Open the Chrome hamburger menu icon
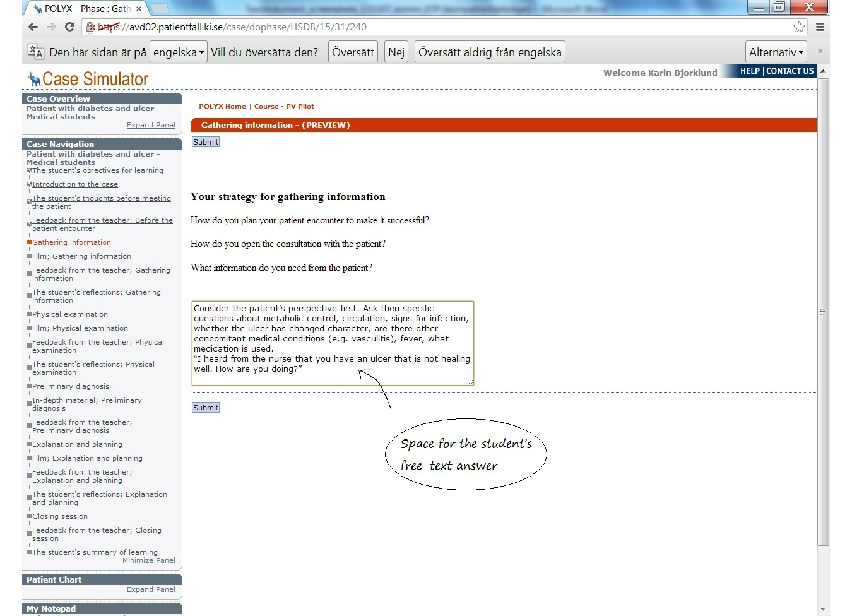This screenshot has width=852, height=616. point(820,27)
